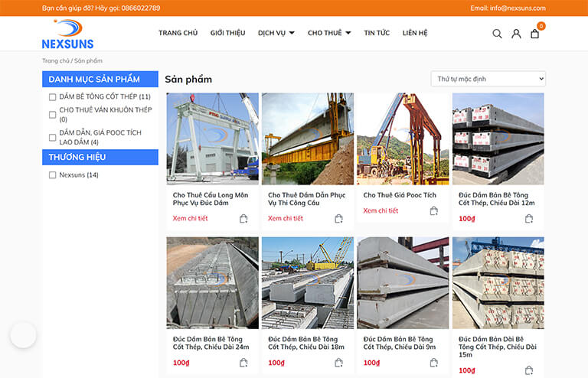588x378 pixels.
Task: Open the 24m concrete beam thumbnail
Action: click(x=213, y=283)
